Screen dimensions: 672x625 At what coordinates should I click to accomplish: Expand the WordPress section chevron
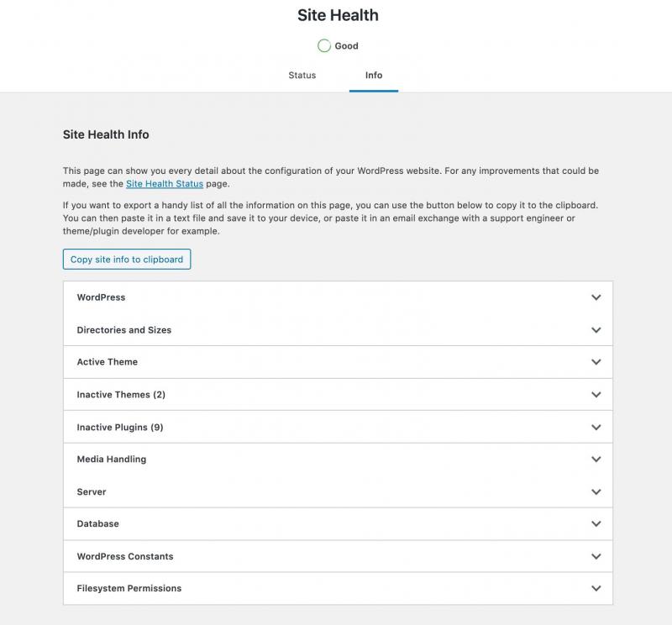click(x=596, y=297)
